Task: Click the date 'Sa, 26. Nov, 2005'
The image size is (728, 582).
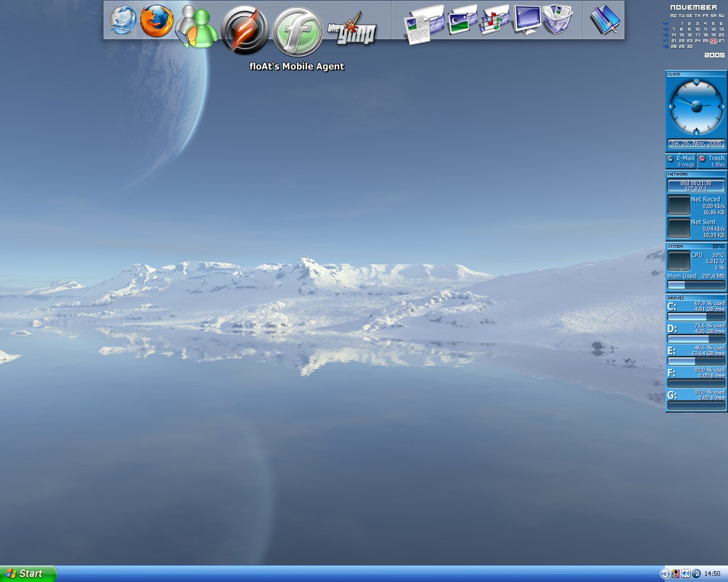Action: [x=696, y=144]
